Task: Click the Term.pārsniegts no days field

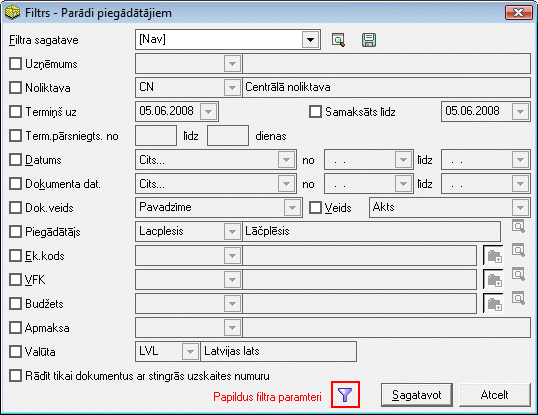Action: (x=156, y=135)
